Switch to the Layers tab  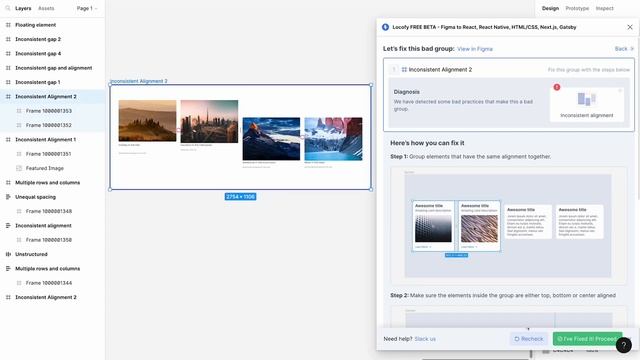(x=23, y=8)
